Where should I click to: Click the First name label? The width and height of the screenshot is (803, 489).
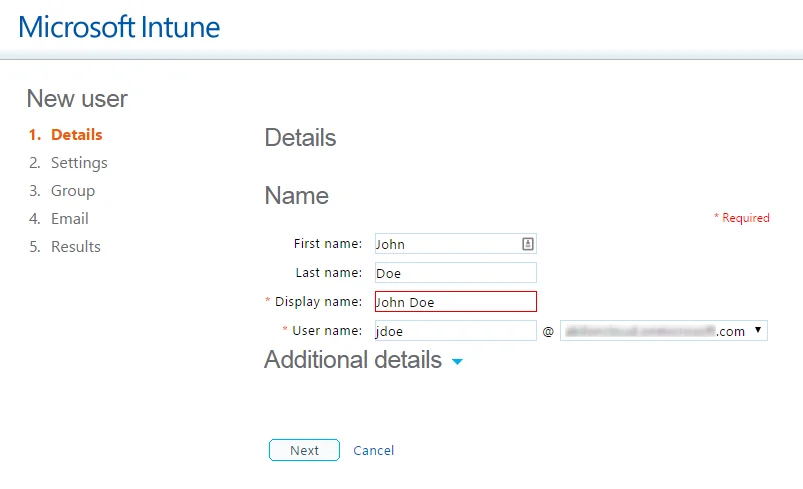[328, 244]
